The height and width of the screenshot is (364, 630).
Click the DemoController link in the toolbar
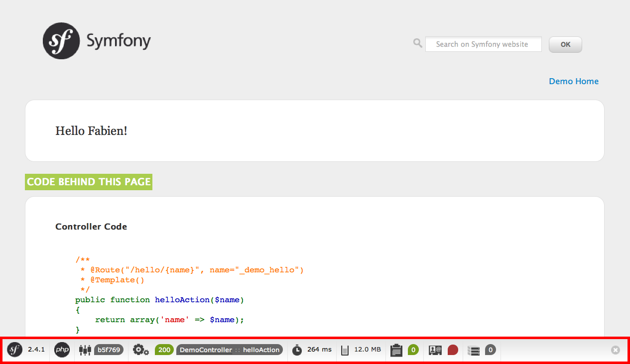pyautogui.click(x=206, y=350)
